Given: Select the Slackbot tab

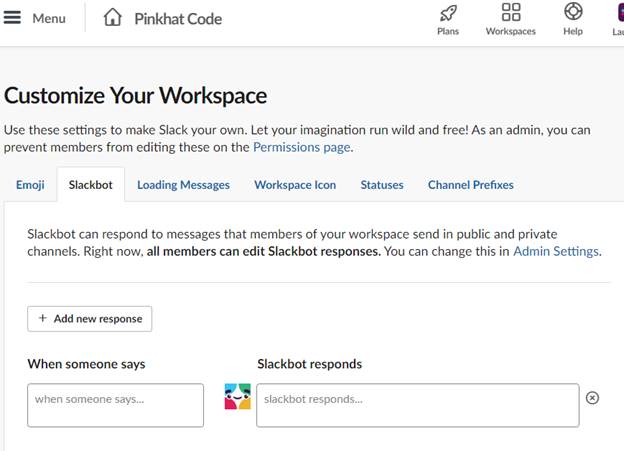Looking at the screenshot, I should (91, 185).
